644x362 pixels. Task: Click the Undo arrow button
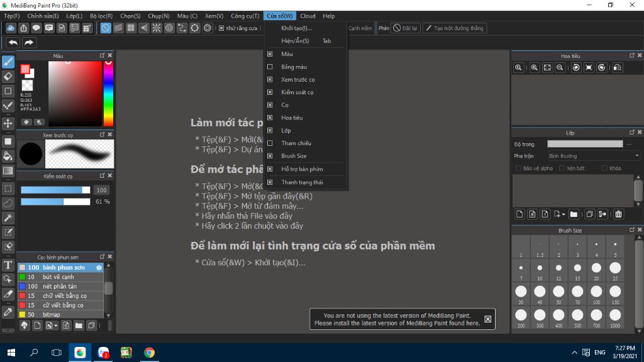point(13,42)
